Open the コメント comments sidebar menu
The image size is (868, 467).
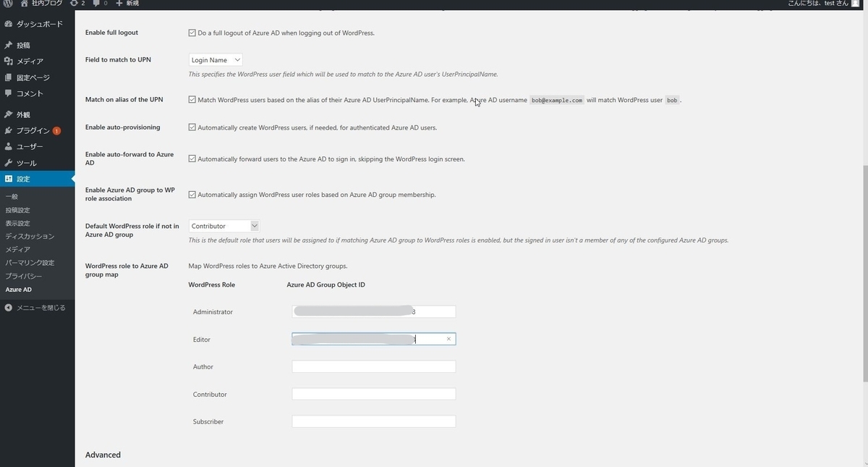click(x=38, y=93)
